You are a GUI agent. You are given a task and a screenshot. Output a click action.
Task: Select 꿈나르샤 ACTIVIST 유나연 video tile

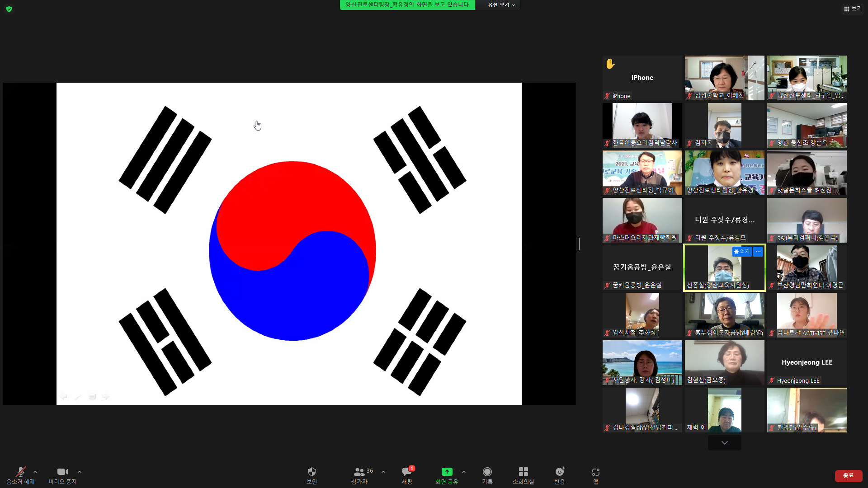click(807, 315)
